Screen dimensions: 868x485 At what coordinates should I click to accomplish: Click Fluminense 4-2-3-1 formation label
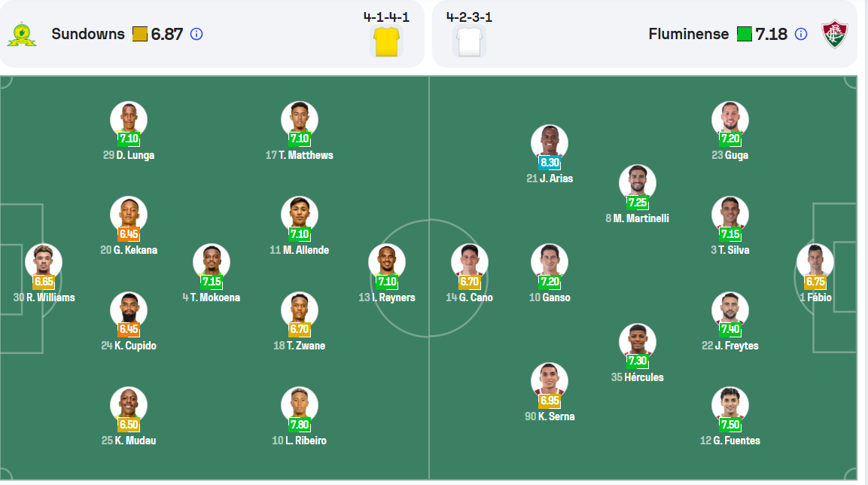[x=469, y=17]
